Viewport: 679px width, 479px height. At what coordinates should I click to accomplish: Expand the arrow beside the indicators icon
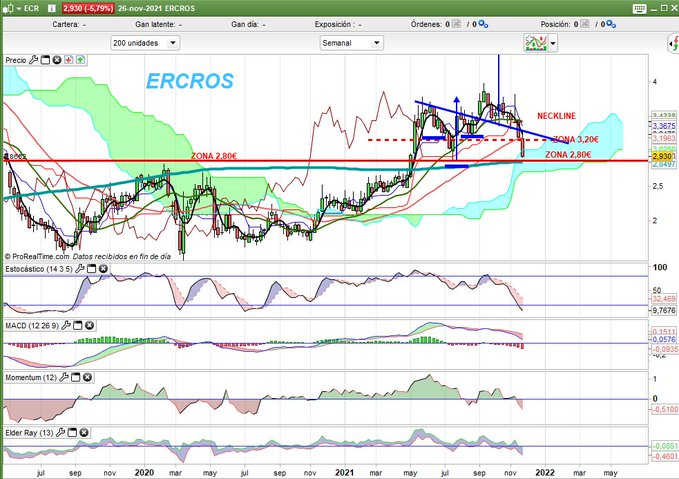[553, 43]
